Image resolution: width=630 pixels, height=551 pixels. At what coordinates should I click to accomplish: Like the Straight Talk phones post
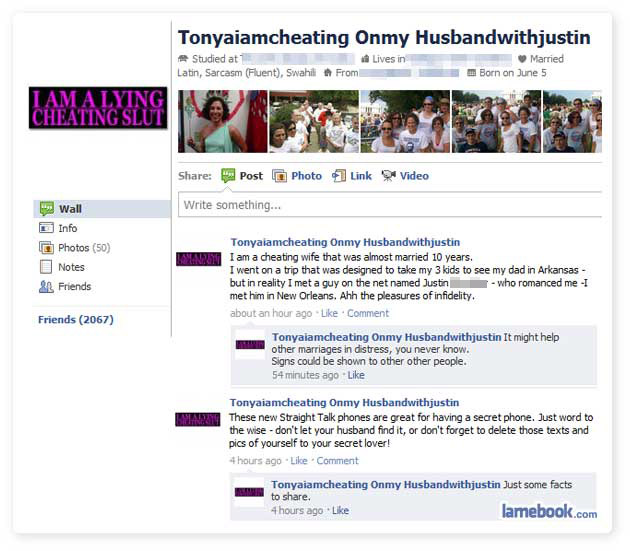coord(299,461)
